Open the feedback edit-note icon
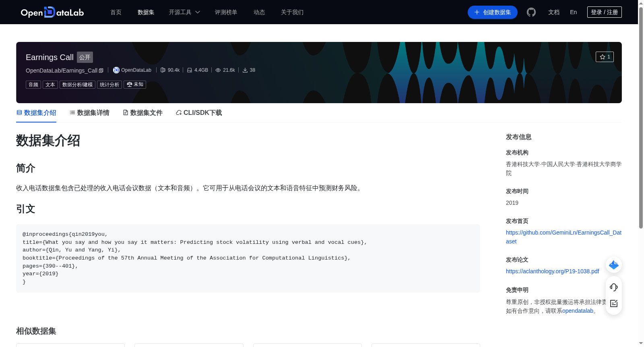 (614, 303)
